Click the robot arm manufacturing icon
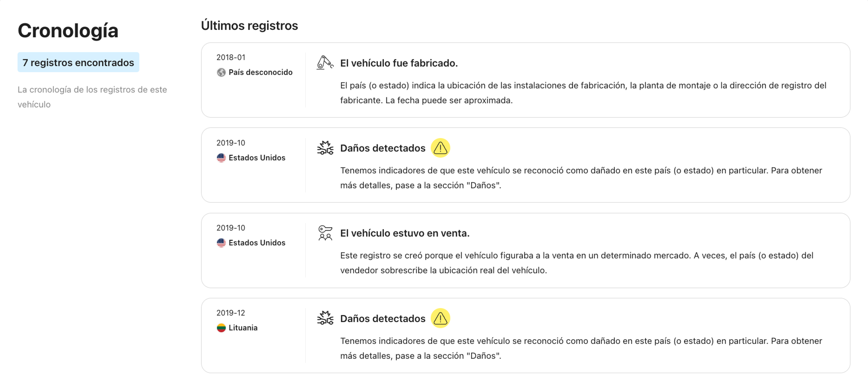This screenshot has width=868, height=380. (x=325, y=63)
